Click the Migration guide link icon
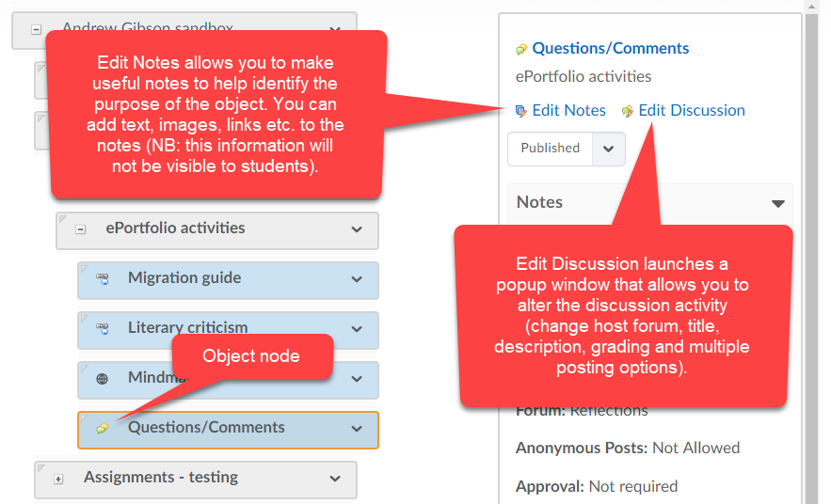This screenshot has width=831, height=504. click(x=103, y=279)
